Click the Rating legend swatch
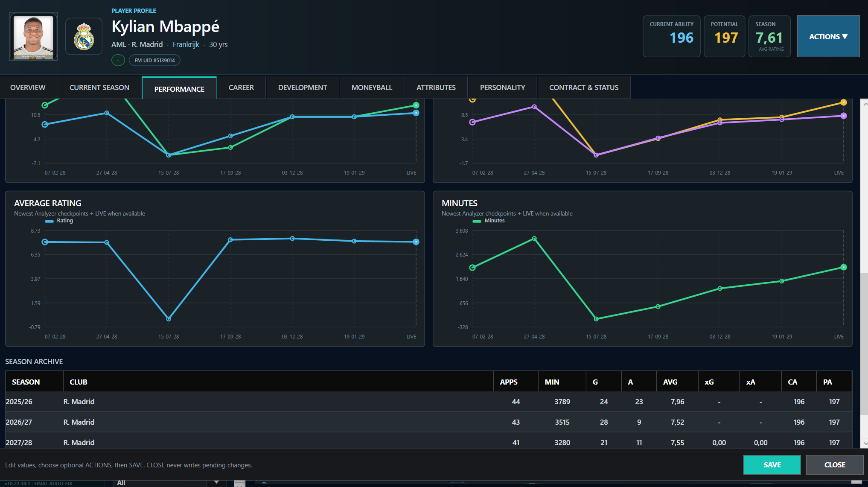Viewport: 868px width, 487px height. click(x=50, y=221)
